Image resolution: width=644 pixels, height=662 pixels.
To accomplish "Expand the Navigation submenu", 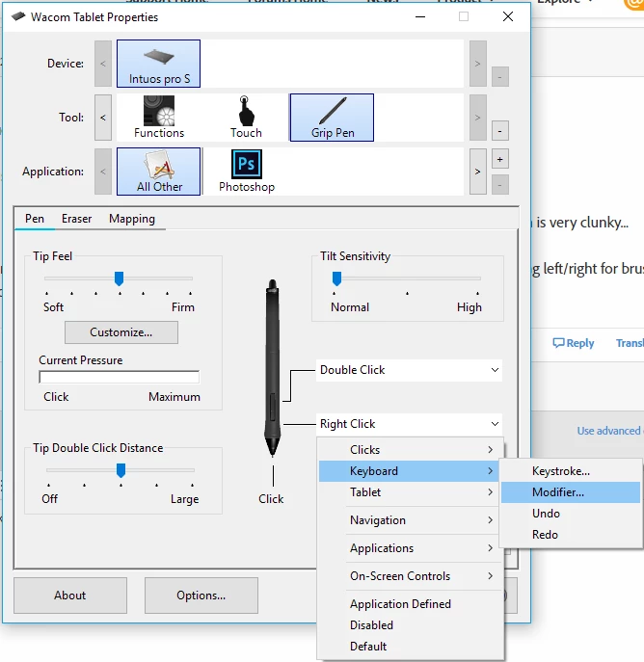I will click(x=410, y=520).
